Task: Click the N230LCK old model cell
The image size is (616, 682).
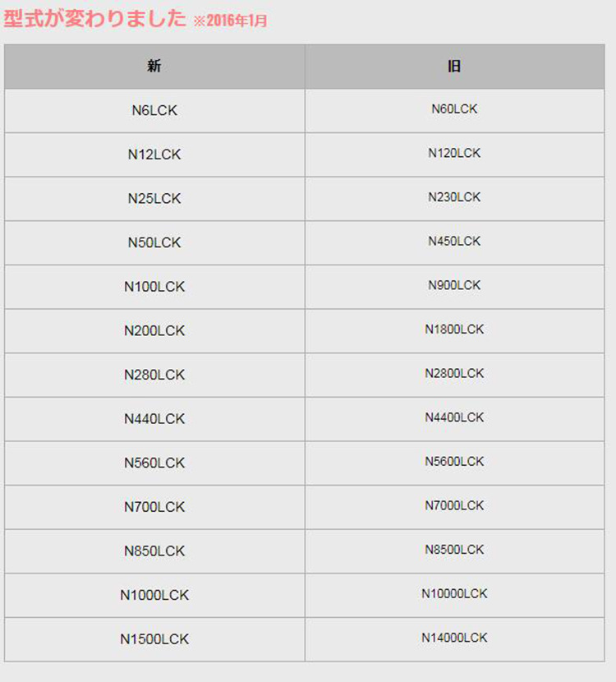Action: (454, 197)
